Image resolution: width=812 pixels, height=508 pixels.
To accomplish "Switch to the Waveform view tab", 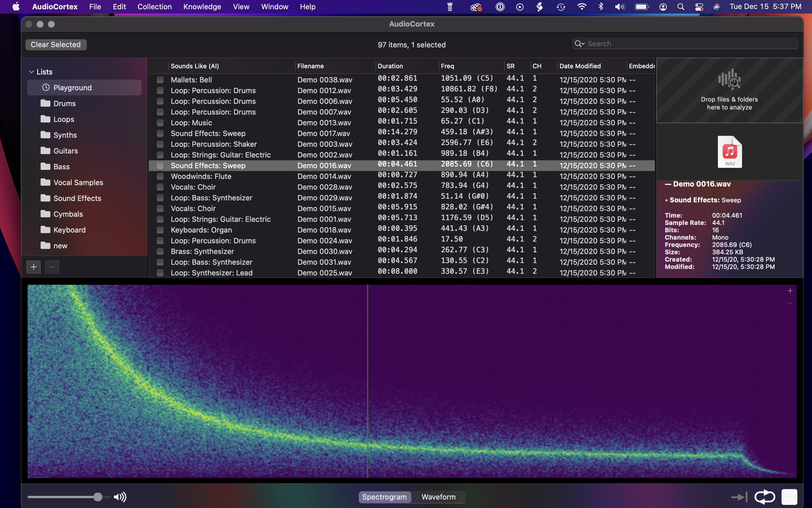I will pos(438,497).
